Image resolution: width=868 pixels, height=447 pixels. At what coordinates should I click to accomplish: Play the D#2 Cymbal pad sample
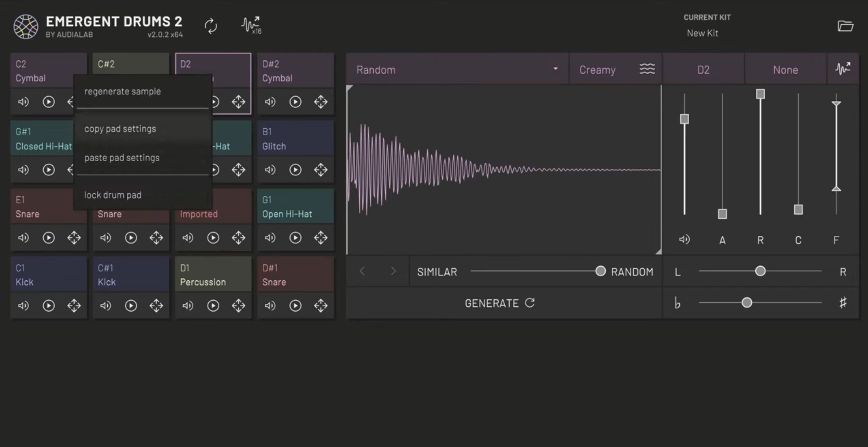[296, 102]
